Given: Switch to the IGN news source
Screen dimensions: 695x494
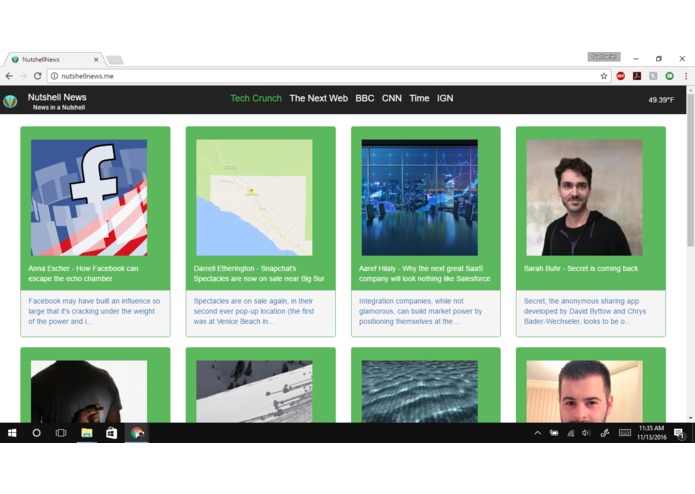Looking at the screenshot, I should (x=445, y=98).
